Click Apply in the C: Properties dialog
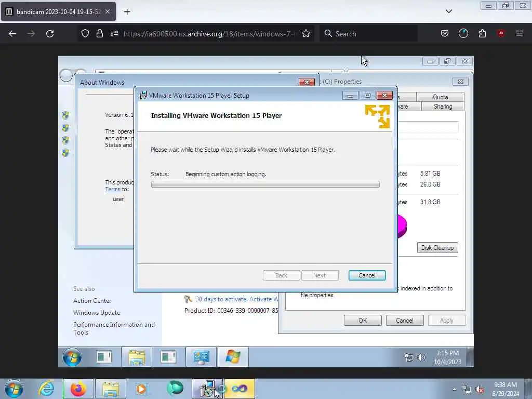This screenshot has height=399, width=532. point(447,321)
